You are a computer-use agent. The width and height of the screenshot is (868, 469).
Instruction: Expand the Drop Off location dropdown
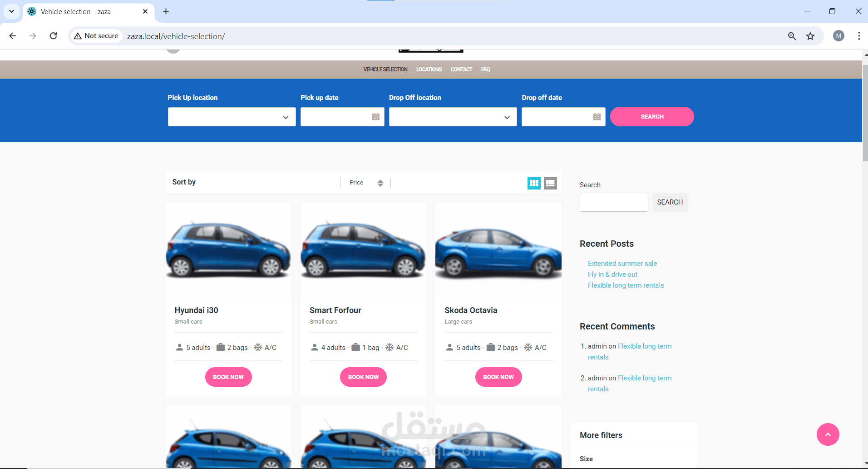453,117
